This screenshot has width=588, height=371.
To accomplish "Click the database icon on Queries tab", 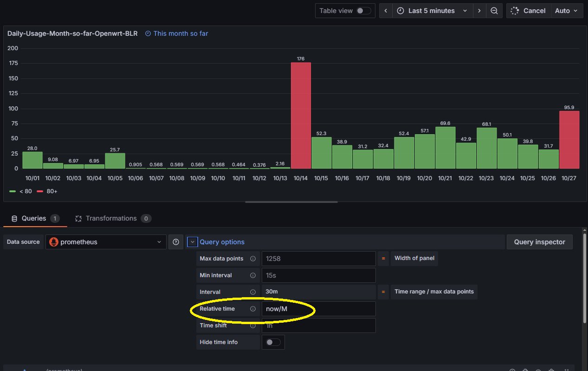I will (x=14, y=219).
